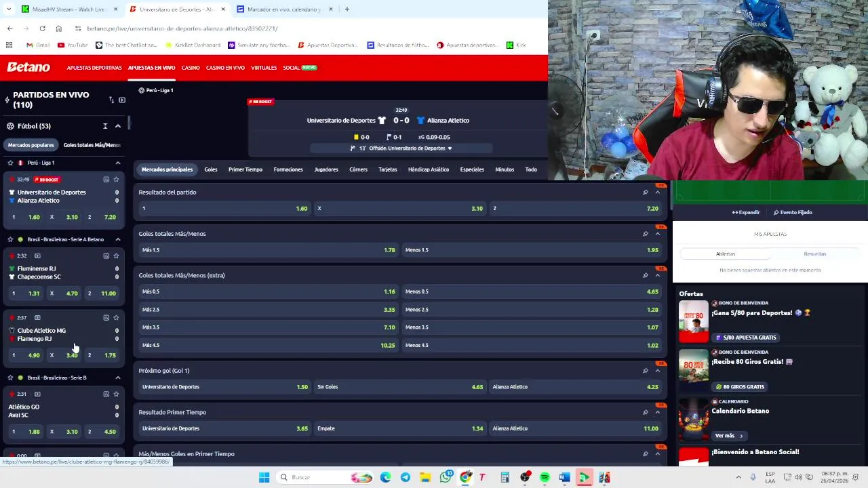Click the Windows Start button
This screenshot has height=488, width=868.
pos(264,478)
